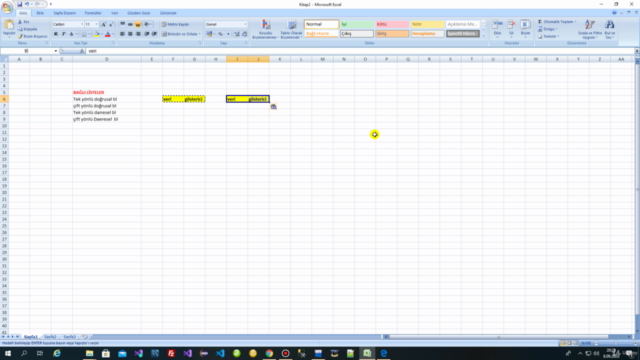Apply yellow fill color to cell
Screen dimensions: 640x360
[97, 34]
